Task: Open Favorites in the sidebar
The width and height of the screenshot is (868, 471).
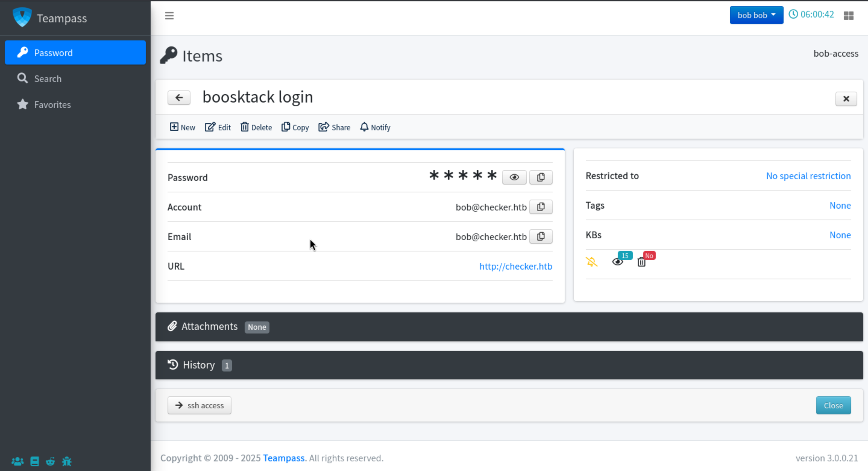Action: [52, 105]
